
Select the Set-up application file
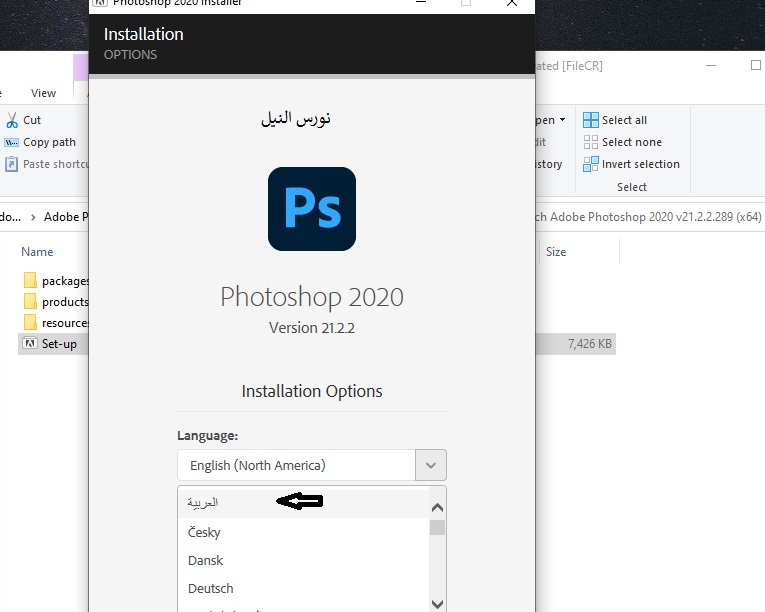tap(58, 344)
